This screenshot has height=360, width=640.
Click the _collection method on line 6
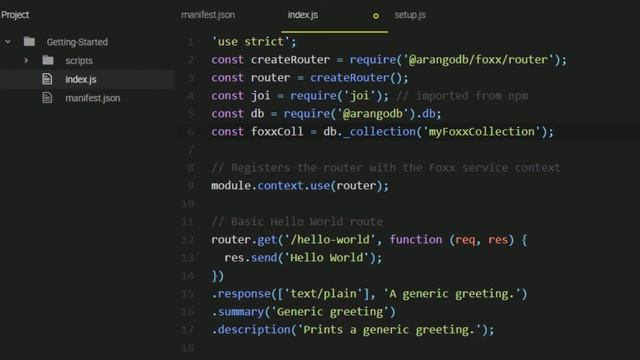coord(379,131)
